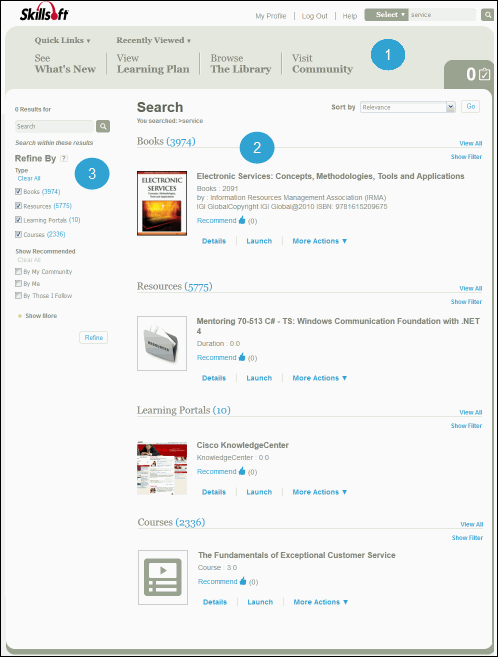Launch The Fundamentals of Exceptional Customer Service
The width and height of the screenshot is (498, 657).
tap(260, 602)
